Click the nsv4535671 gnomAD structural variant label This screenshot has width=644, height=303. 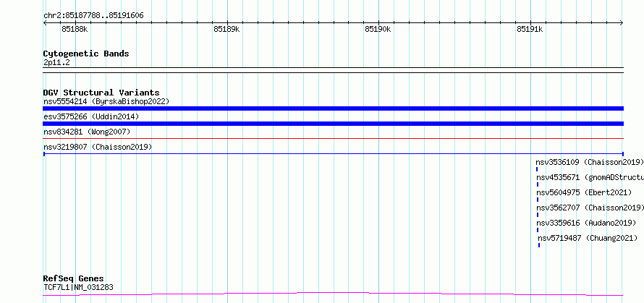(590, 177)
